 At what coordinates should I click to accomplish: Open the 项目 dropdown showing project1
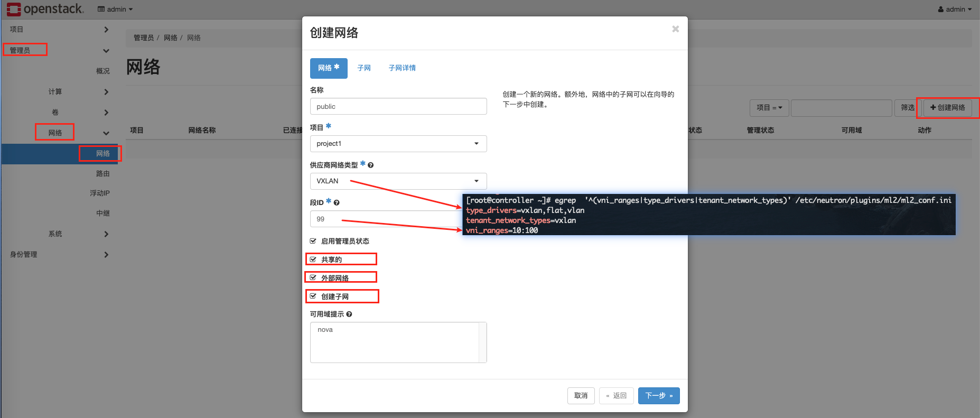click(x=398, y=144)
